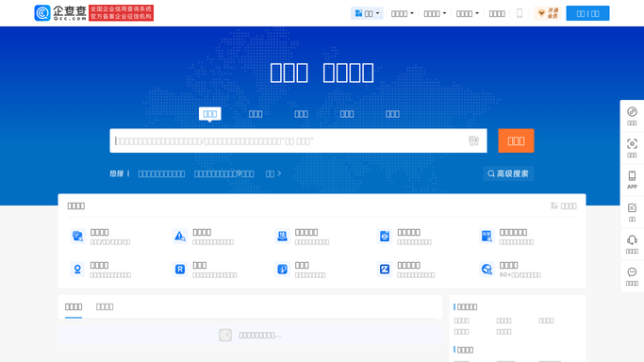Open the APP download sidebar icon
This screenshot has width=644, height=362.
(x=632, y=180)
